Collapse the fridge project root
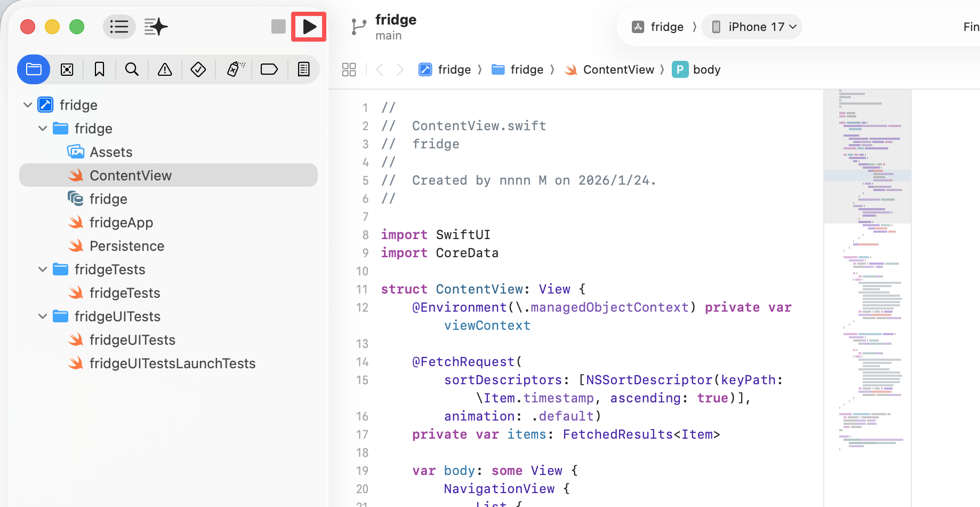The height and width of the screenshot is (507, 980). pyautogui.click(x=28, y=105)
